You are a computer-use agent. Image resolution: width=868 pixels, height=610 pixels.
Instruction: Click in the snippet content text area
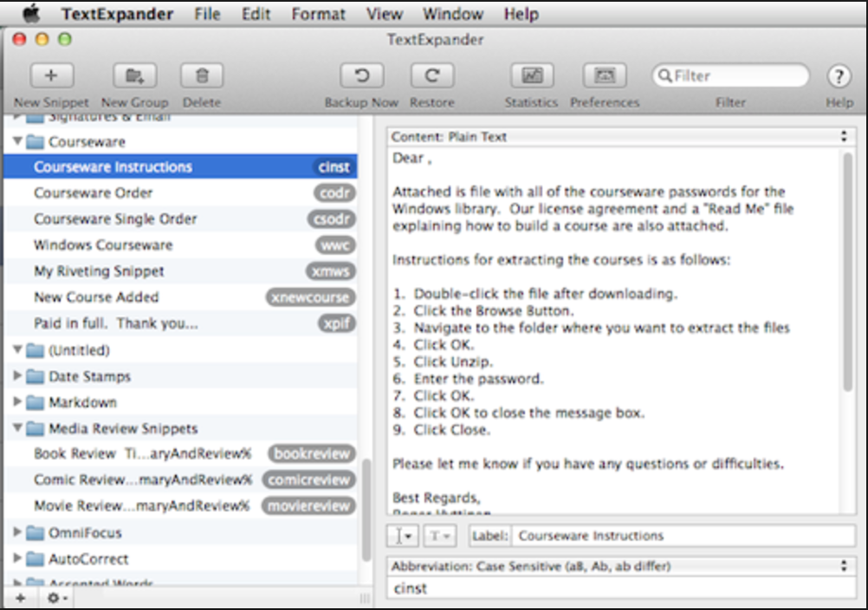[614, 330]
